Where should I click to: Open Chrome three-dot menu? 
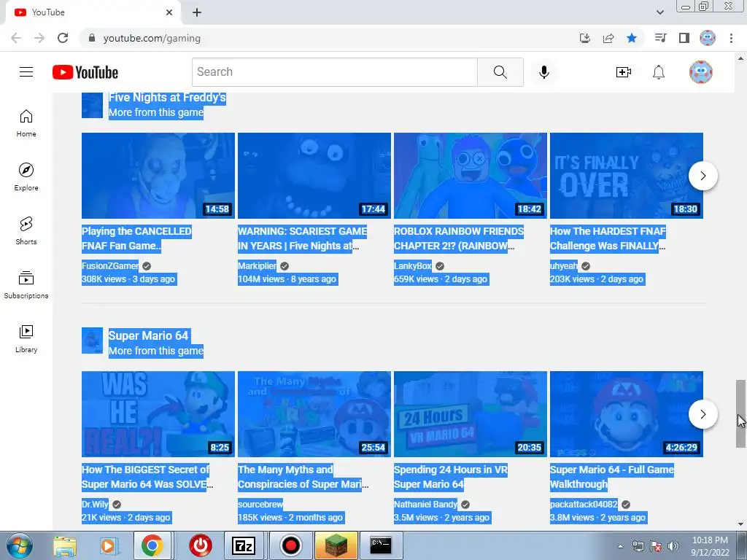731,38
